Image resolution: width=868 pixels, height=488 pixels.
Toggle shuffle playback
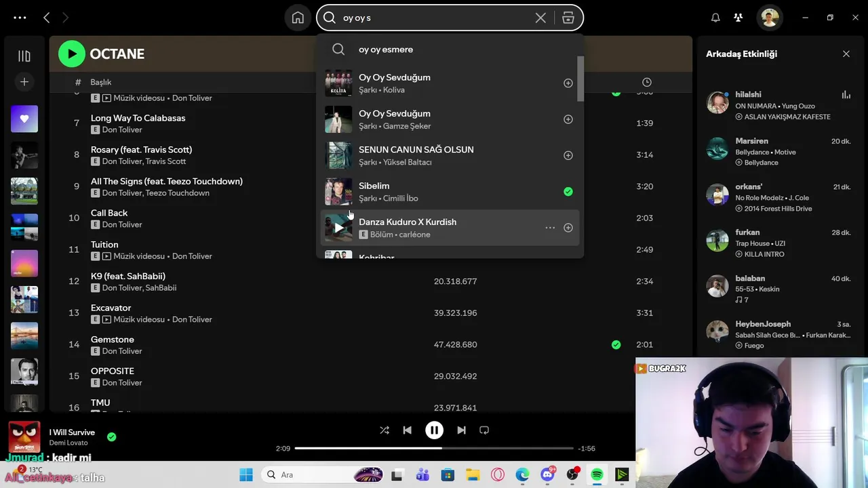pos(384,430)
